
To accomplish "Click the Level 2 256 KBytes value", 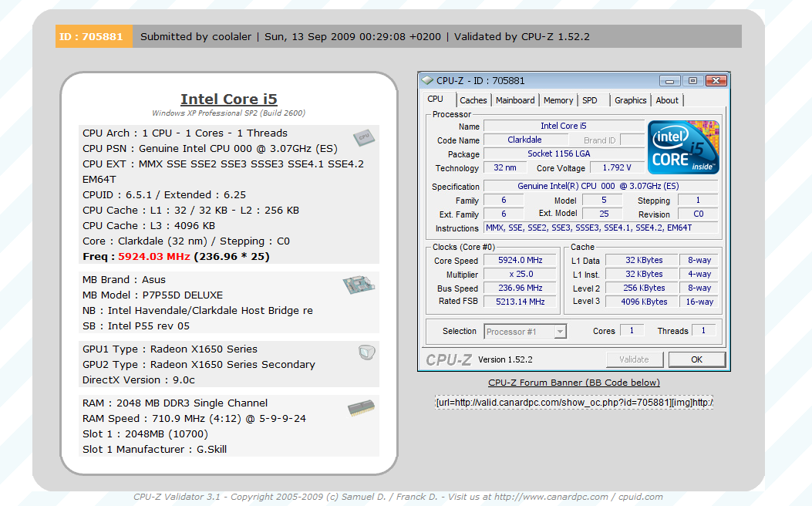I will pyautogui.click(x=643, y=288).
